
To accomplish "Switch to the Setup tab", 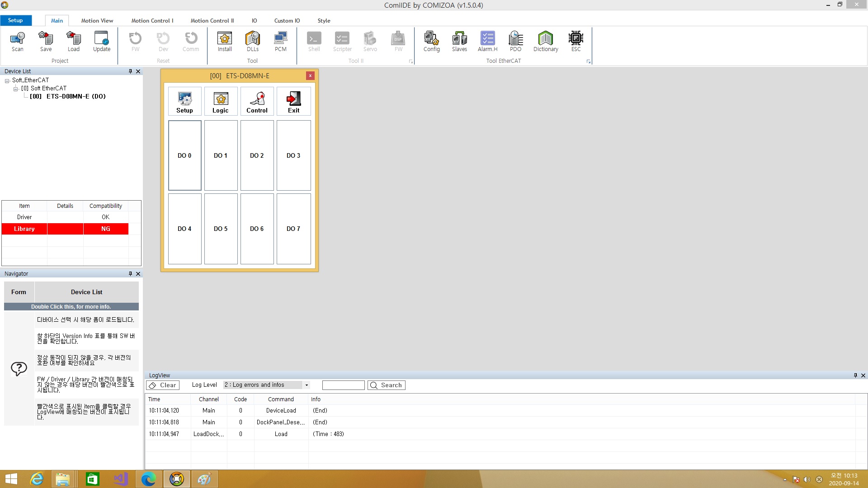I will click(x=15, y=20).
